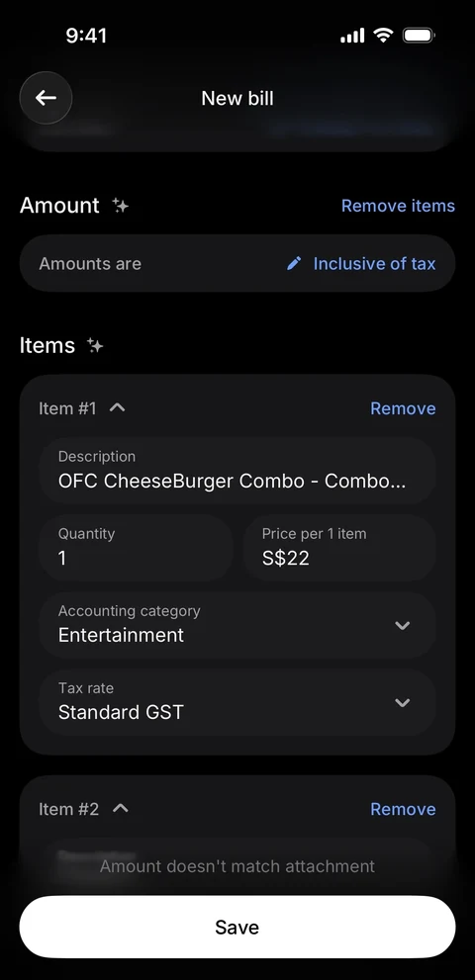This screenshot has height=980, width=475.
Task: Tap the back arrow button
Action: (x=46, y=98)
